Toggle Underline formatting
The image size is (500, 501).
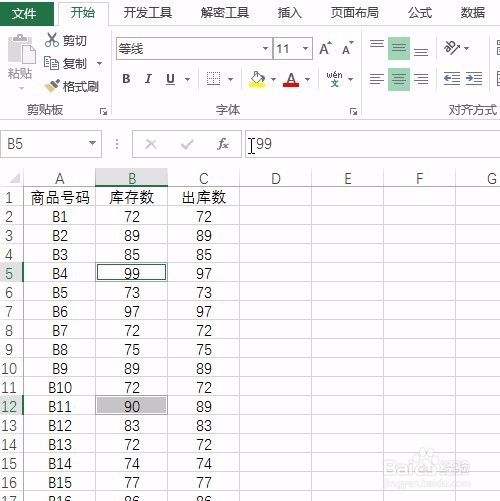pyautogui.click(x=170, y=79)
